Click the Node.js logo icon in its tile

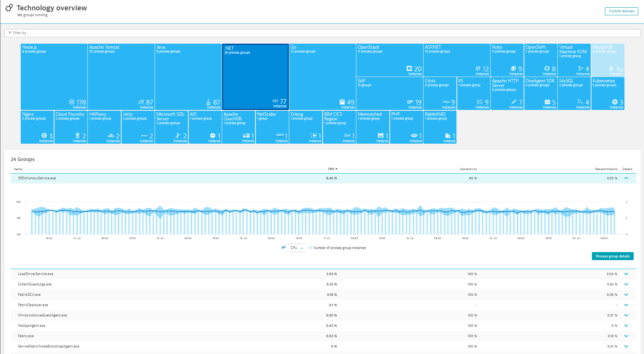[72, 102]
